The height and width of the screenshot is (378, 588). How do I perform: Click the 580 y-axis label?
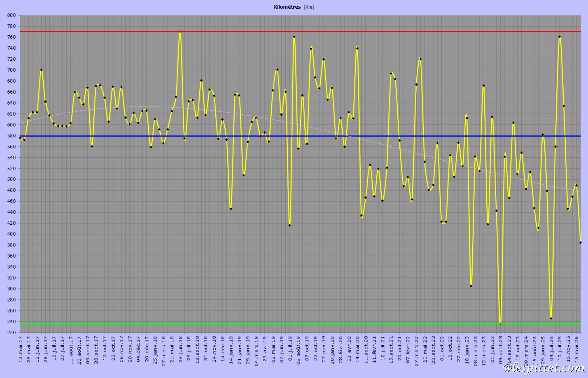(x=11, y=136)
